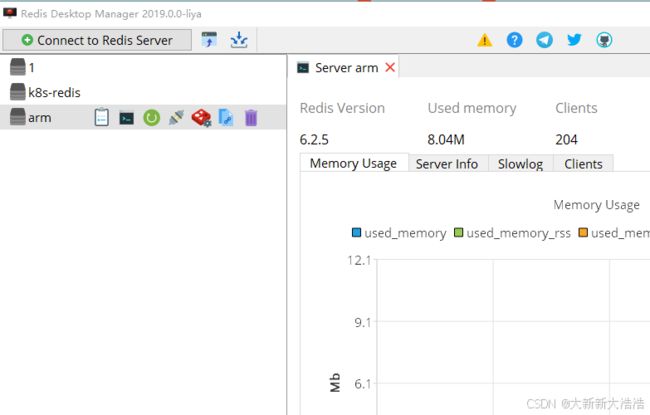Switch to the Slowlog tab
The width and height of the screenshot is (650, 415).
tap(520, 164)
